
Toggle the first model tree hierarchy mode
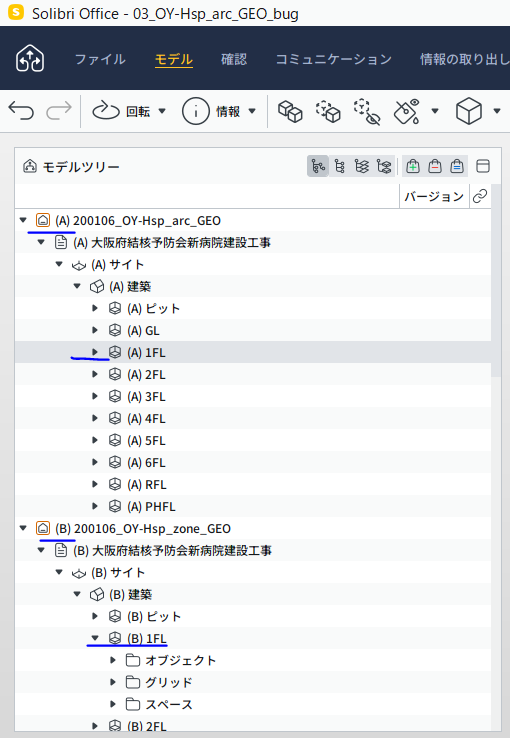[318, 166]
